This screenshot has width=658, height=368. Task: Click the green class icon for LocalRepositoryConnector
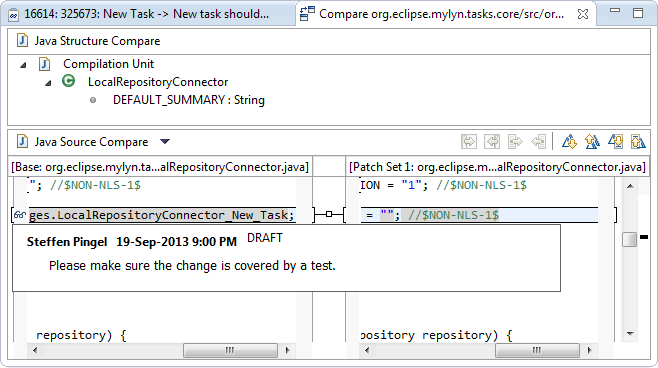click(68, 81)
